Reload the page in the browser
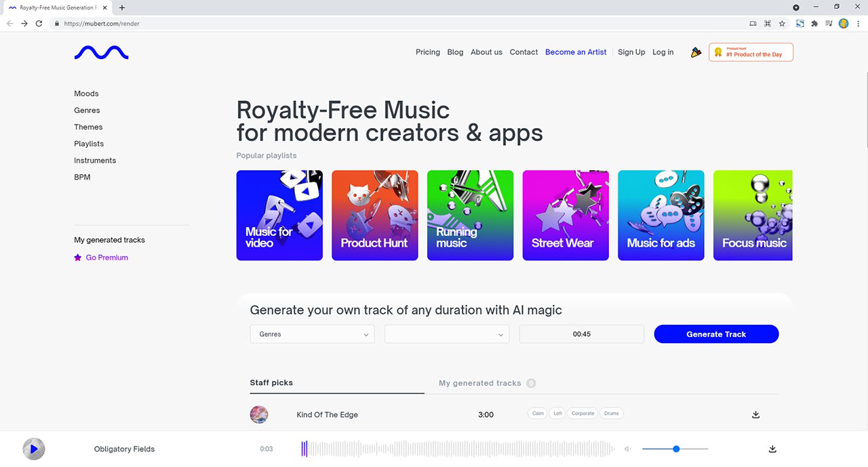868x467 pixels. click(39, 23)
